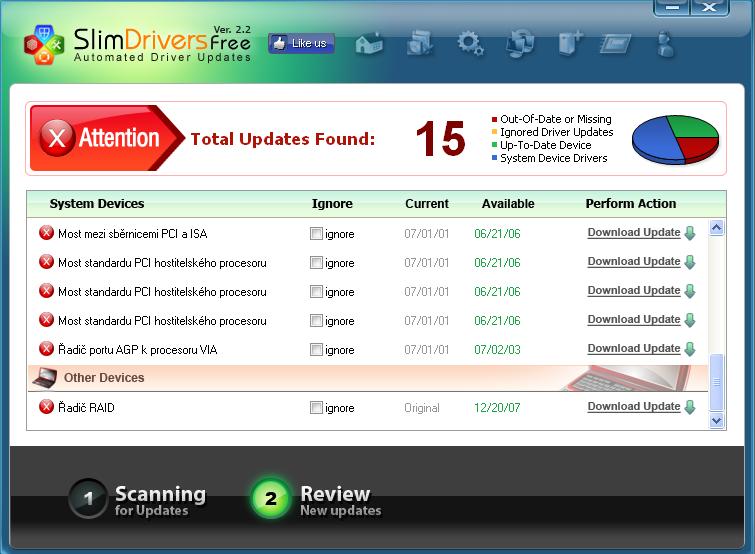Viewport: 755px width, 554px height.
Task: Click red error icon for Most mezi sběrnicemi
Action: [x=46, y=233]
